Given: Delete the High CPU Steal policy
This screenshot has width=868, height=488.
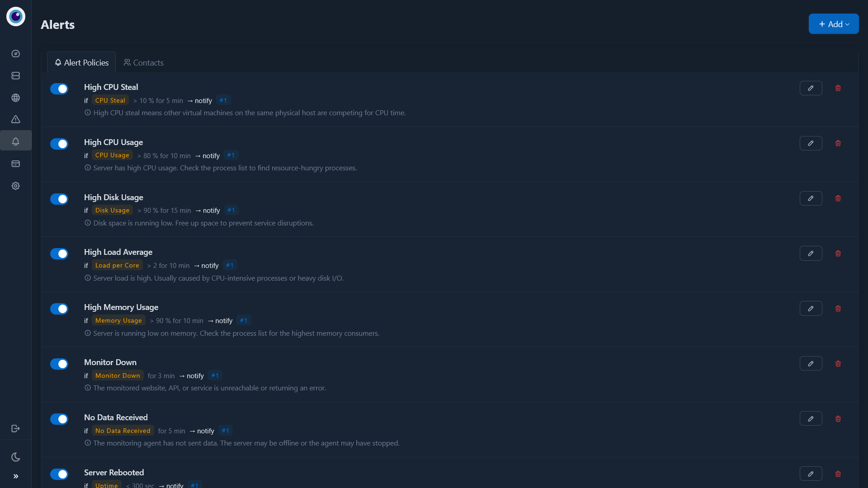Looking at the screenshot, I should tap(838, 88).
